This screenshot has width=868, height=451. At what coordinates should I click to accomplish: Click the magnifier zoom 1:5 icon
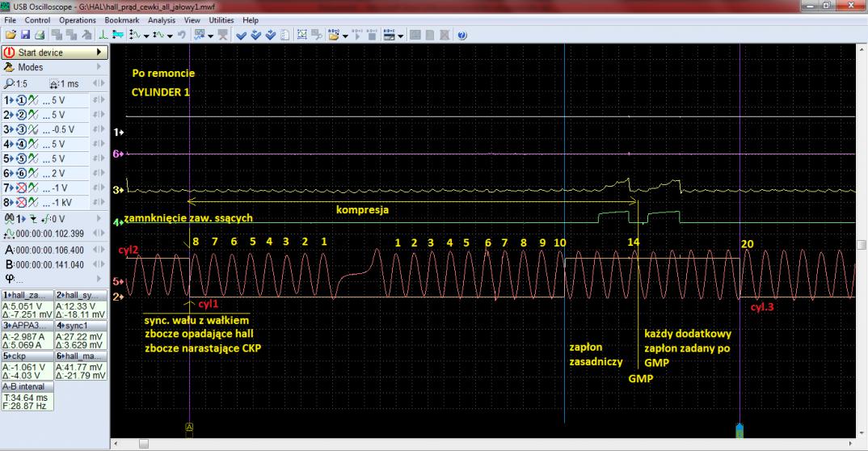tap(9, 83)
